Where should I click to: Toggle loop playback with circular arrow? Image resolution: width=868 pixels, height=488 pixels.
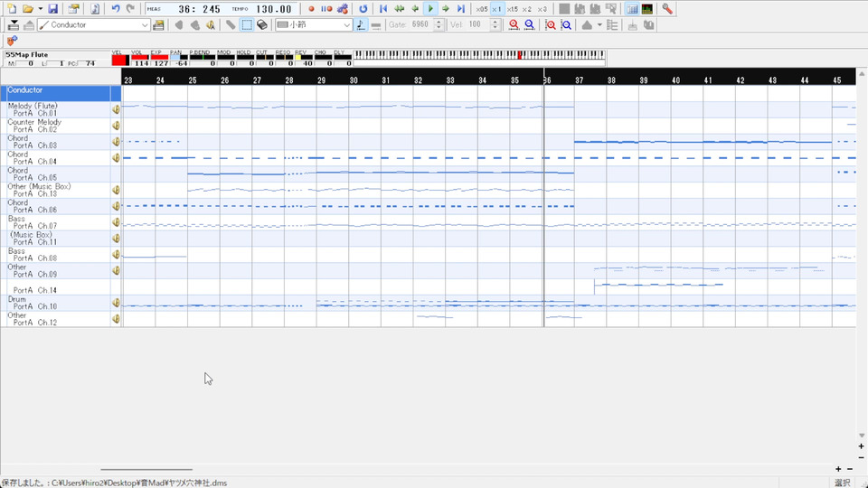[x=363, y=9]
